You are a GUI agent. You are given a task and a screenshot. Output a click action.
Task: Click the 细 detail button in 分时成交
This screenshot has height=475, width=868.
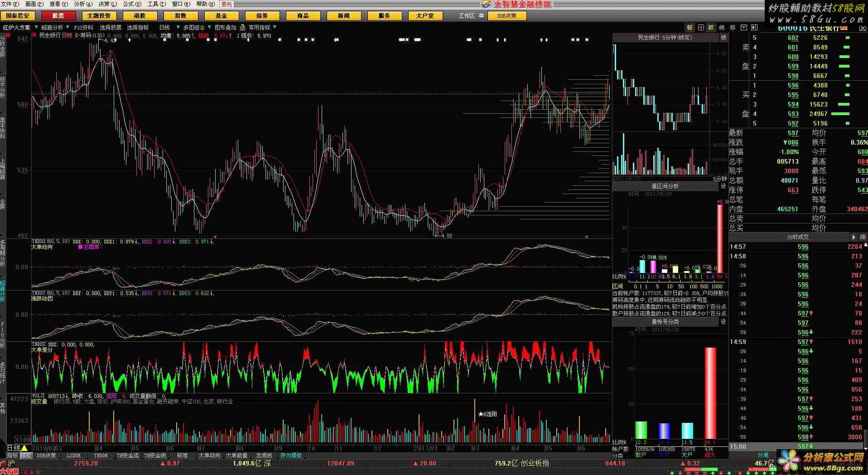pyautogui.click(x=862, y=237)
